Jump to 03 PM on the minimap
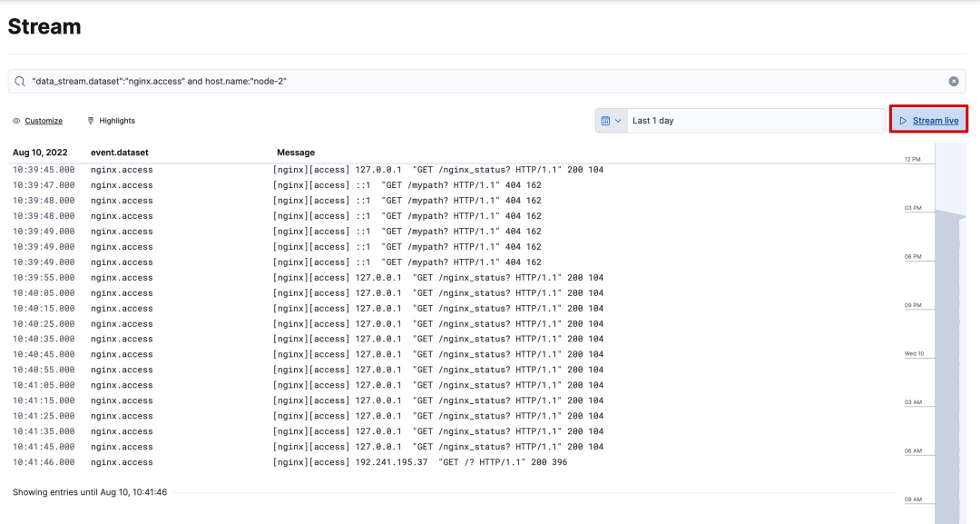This screenshot has width=980, height=524. pos(913,208)
